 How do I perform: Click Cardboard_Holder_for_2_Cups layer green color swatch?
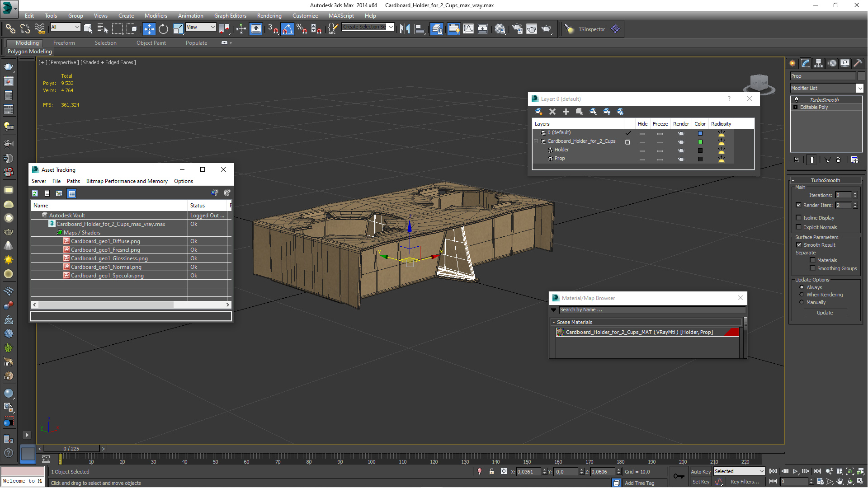700,142
